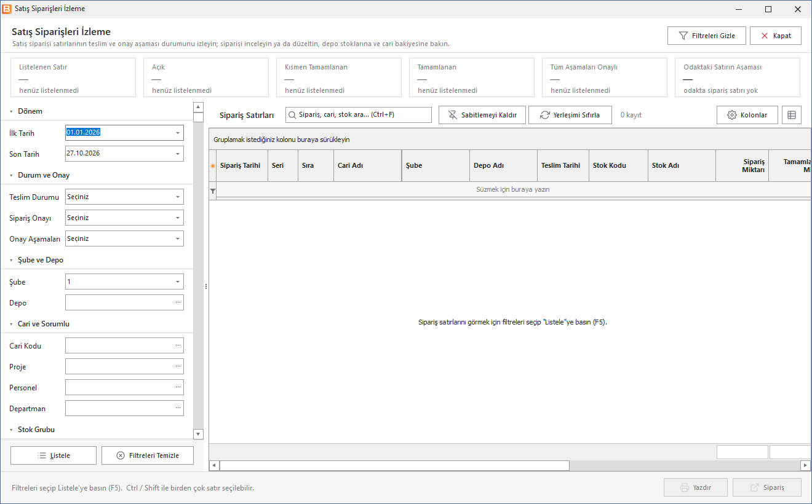Image resolution: width=812 pixels, height=504 pixels.
Task: Click Filtreleri Temizle button
Action: click(x=148, y=455)
